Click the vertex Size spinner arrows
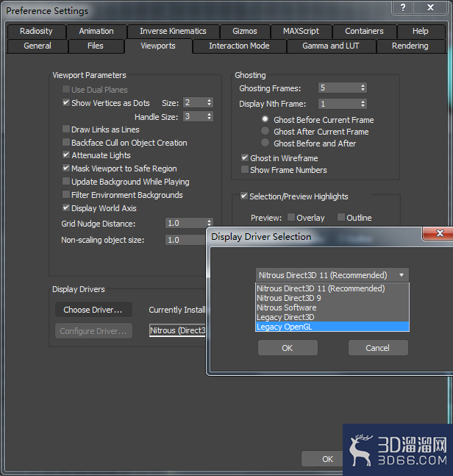The height and width of the screenshot is (476, 453). point(209,102)
